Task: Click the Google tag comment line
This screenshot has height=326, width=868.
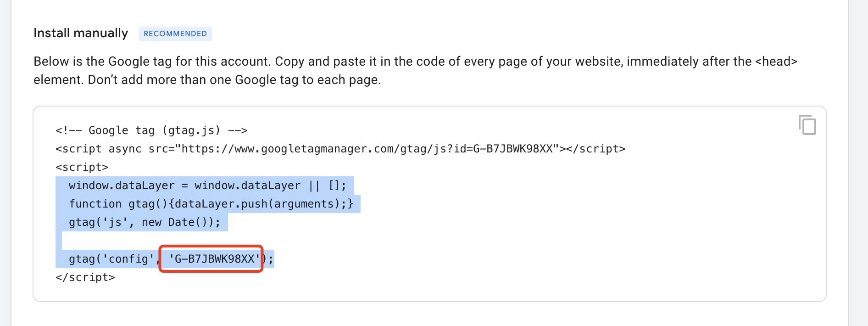Action: point(151,130)
